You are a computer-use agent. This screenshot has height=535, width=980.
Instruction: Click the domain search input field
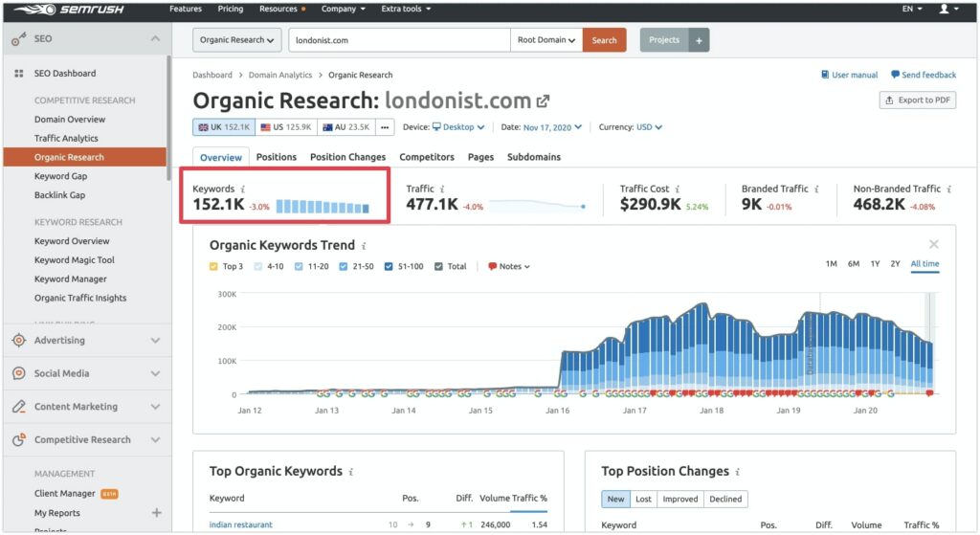(399, 40)
